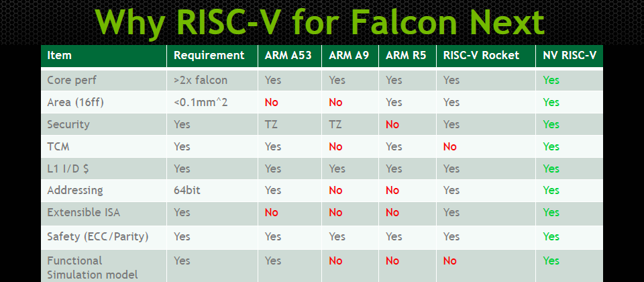Select the 'Item' column header
This screenshot has width=644, height=282.
[x=60, y=56]
